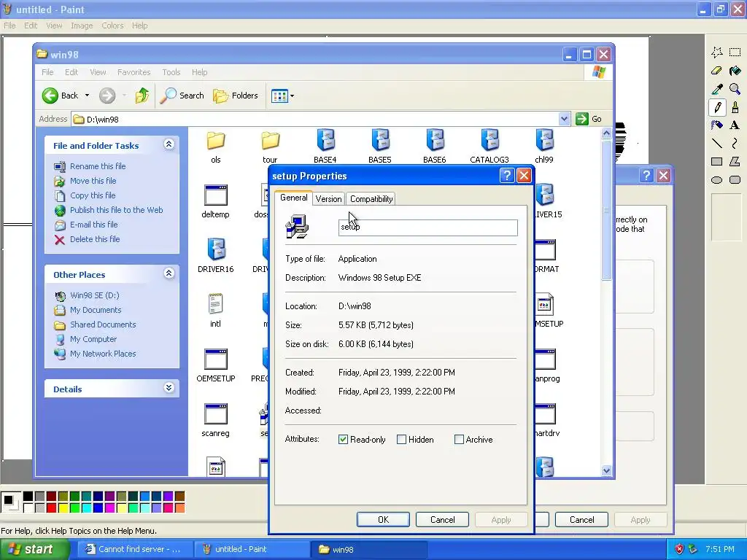Pick the bright red color swatch
Image resolution: width=747 pixels, height=560 pixels.
(x=52, y=508)
